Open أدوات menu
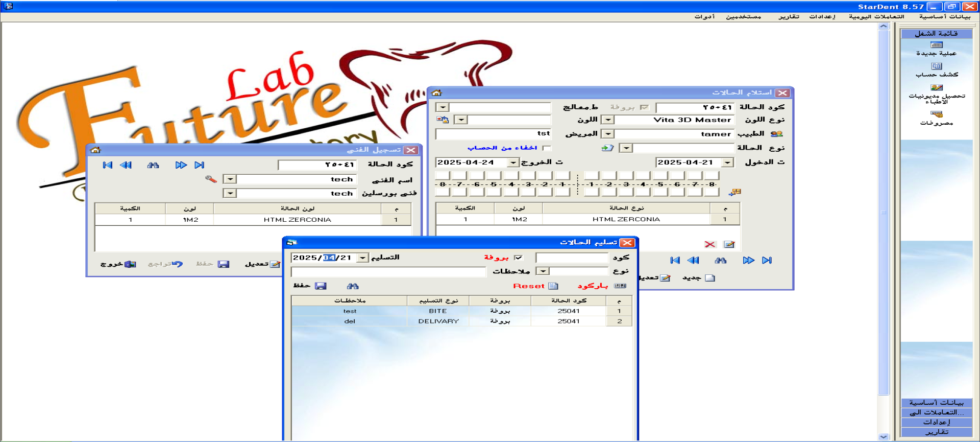Image resolution: width=980 pixels, height=442 pixels. click(704, 16)
